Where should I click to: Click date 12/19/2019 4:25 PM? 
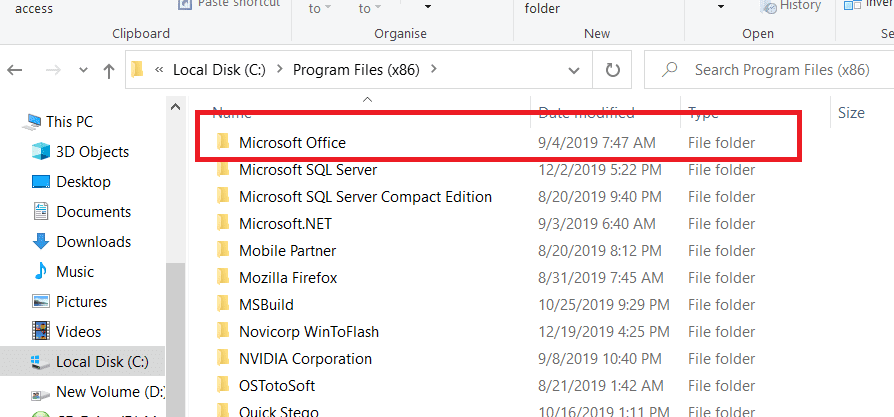pyautogui.click(x=604, y=332)
